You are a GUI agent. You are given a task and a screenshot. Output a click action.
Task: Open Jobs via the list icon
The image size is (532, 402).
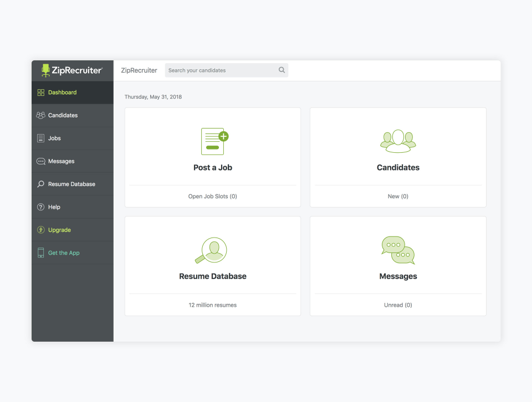[40, 138]
